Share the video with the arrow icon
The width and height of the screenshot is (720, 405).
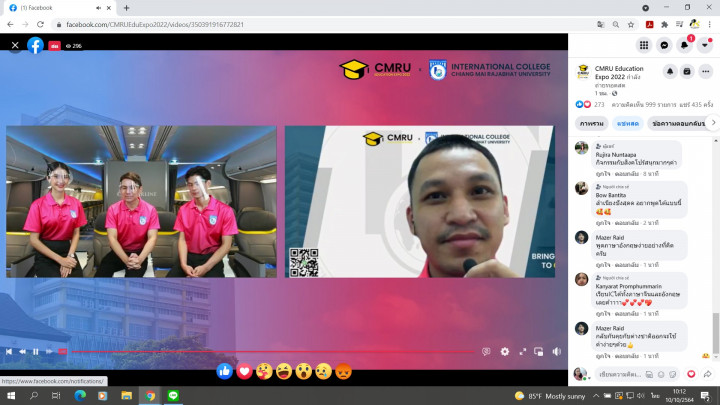(708, 374)
